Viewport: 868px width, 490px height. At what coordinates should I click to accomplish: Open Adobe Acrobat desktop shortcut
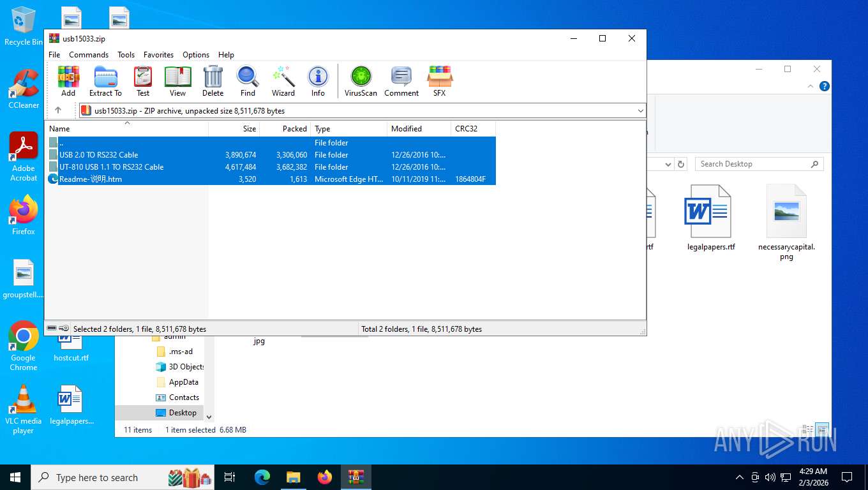pyautogui.click(x=24, y=157)
